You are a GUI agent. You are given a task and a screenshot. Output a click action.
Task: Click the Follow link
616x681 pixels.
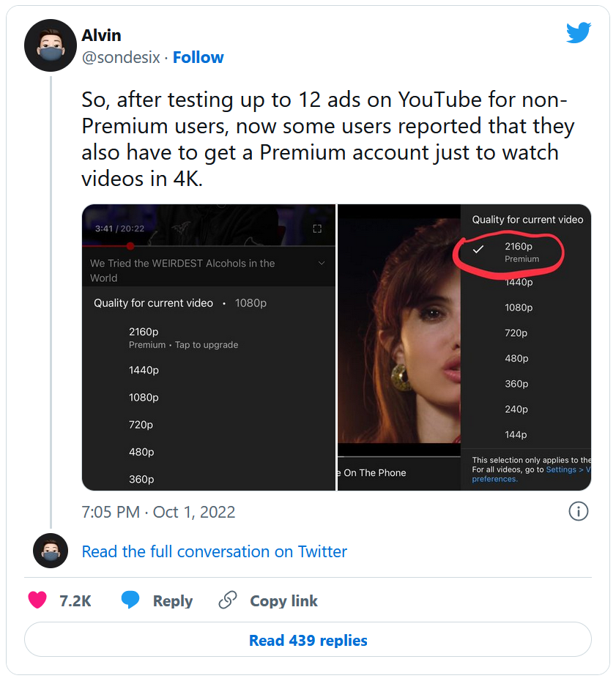(198, 57)
